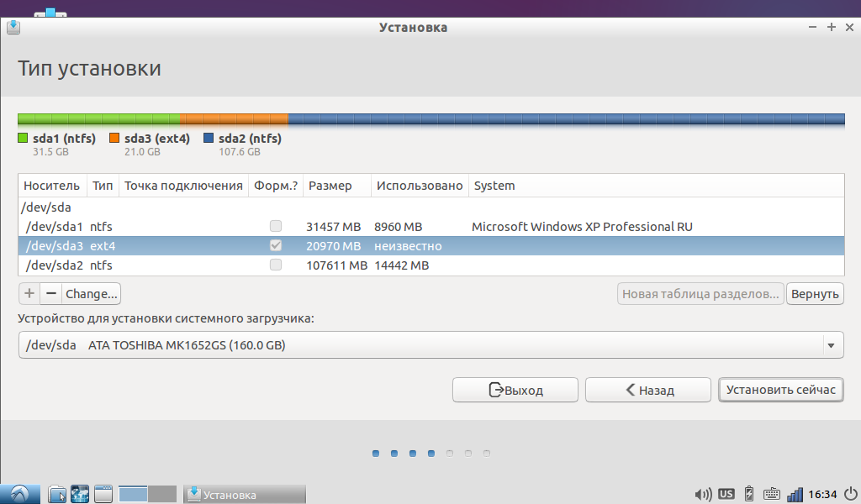Screen dimensions: 861x504
Task: Launch the file manager from the taskbar
Action: pyautogui.click(x=57, y=494)
